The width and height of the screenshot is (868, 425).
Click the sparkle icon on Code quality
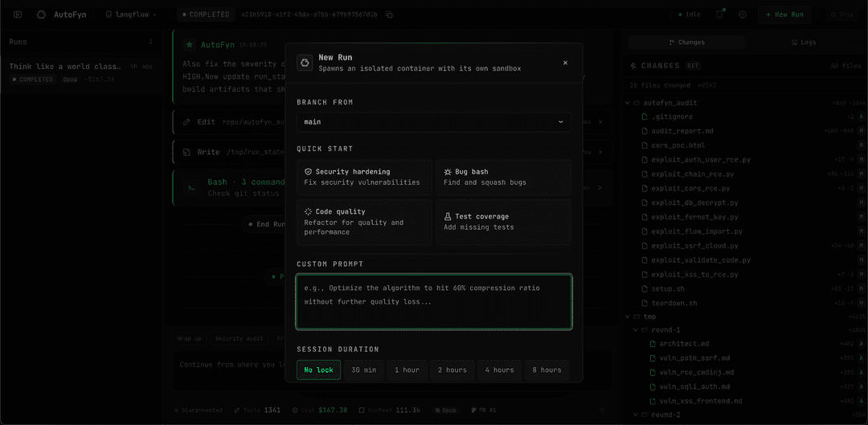[309, 212]
